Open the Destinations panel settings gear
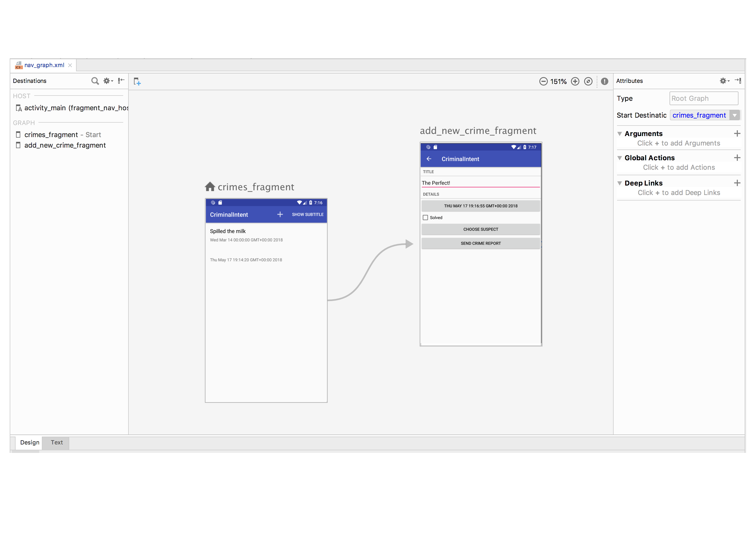756x540 pixels. [x=107, y=81]
